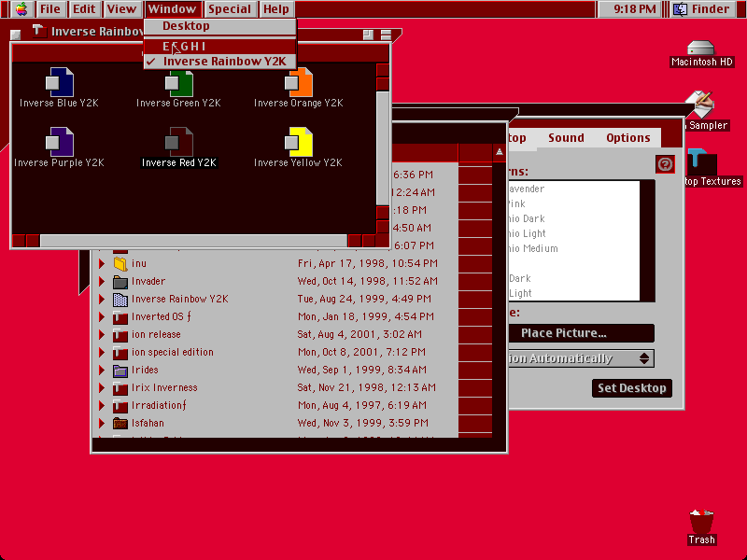747x560 pixels.
Task: Select the Trash icon
Action: click(x=701, y=521)
